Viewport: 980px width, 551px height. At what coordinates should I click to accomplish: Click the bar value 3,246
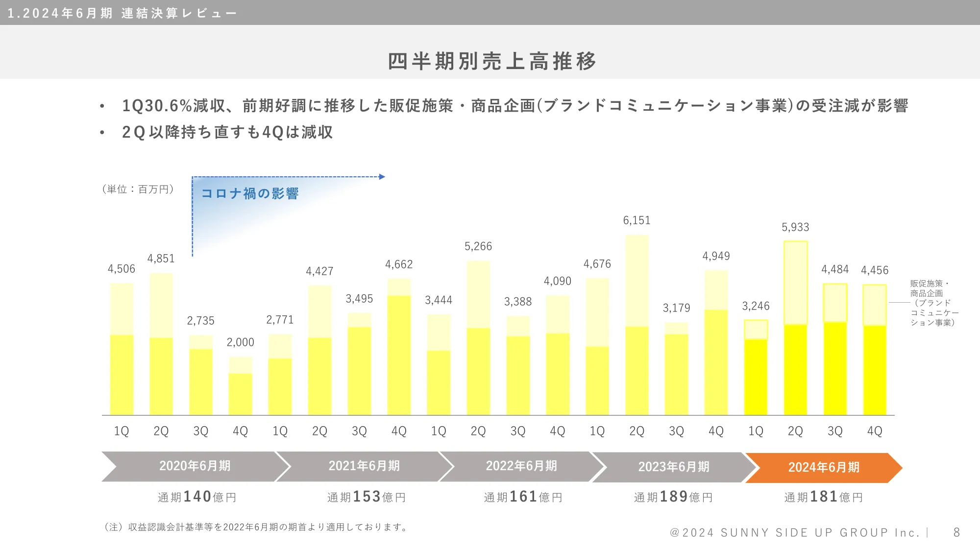(756, 306)
